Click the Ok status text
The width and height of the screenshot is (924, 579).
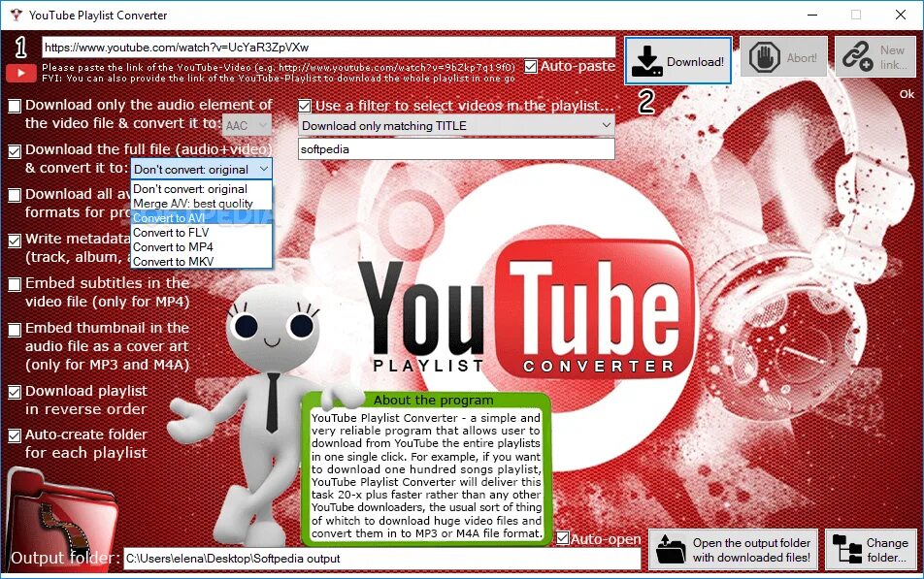click(907, 94)
